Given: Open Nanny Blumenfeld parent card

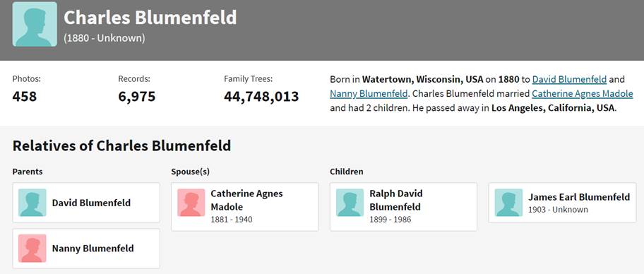Looking at the screenshot, I should [x=86, y=248].
